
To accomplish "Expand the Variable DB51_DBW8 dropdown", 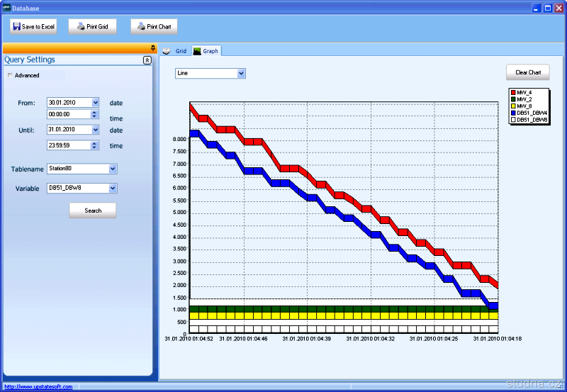I will pos(113,189).
